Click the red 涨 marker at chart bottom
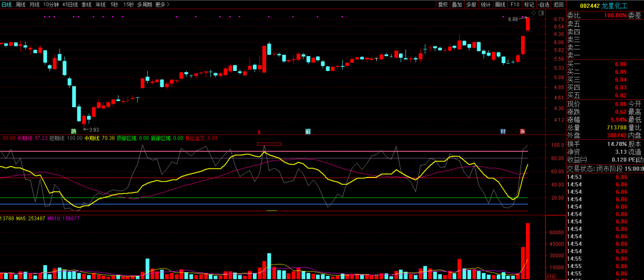Image resolution: width=644 pixels, height=280 pixels. pos(522,131)
